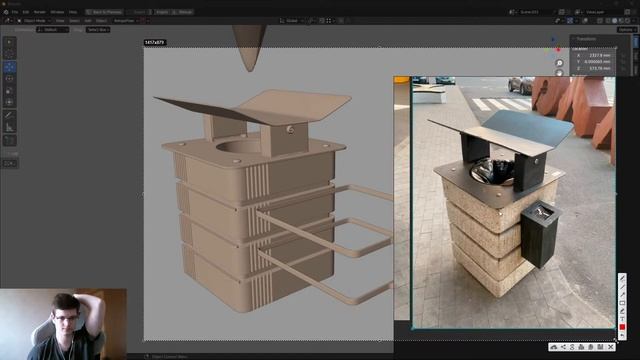Click the trash bin reference photo
Screen dimensions: 640x360
(x=513, y=202)
